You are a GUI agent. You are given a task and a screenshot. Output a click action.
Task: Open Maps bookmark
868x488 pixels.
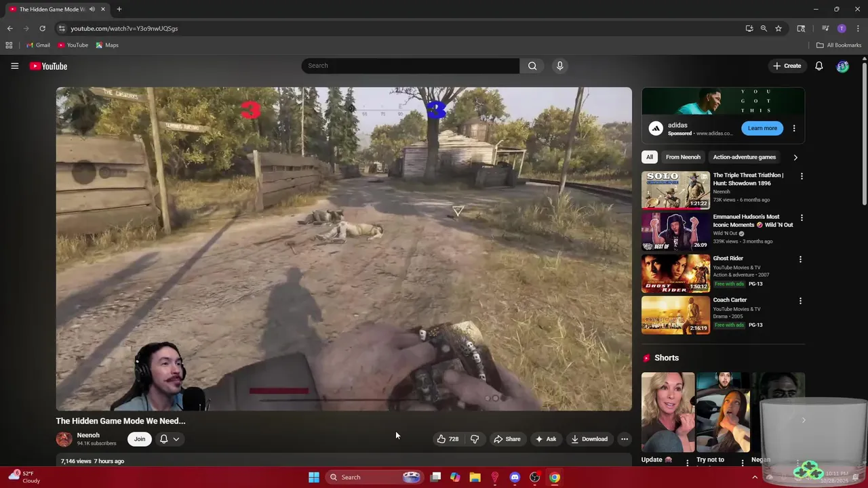click(x=107, y=45)
